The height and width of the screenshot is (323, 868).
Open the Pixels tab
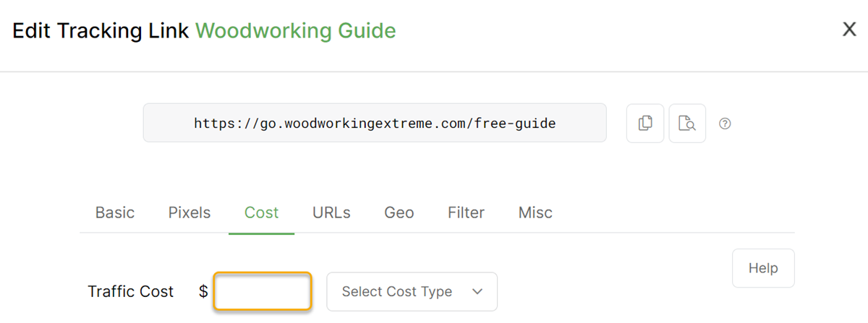(x=190, y=212)
